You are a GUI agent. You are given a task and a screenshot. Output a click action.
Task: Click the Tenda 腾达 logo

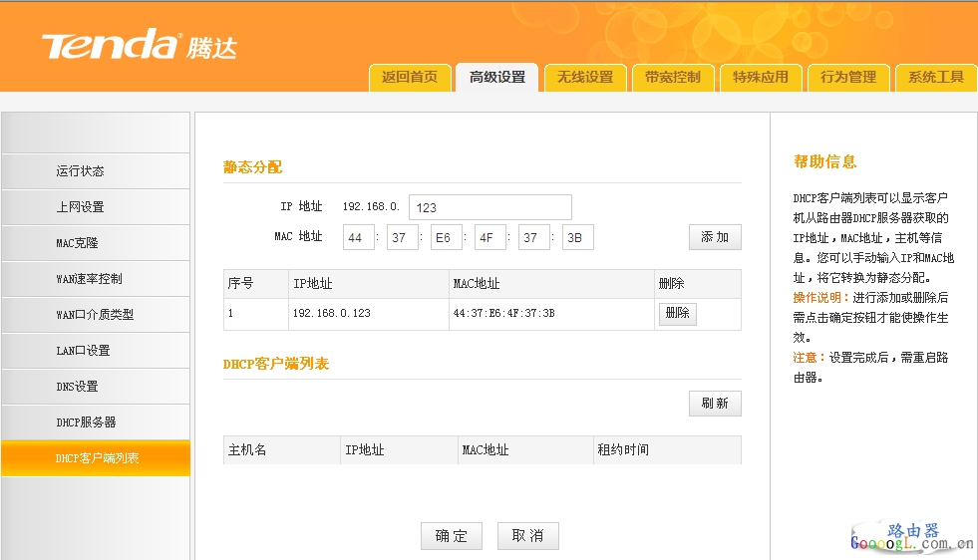pyautogui.click(x=138, y=45)
